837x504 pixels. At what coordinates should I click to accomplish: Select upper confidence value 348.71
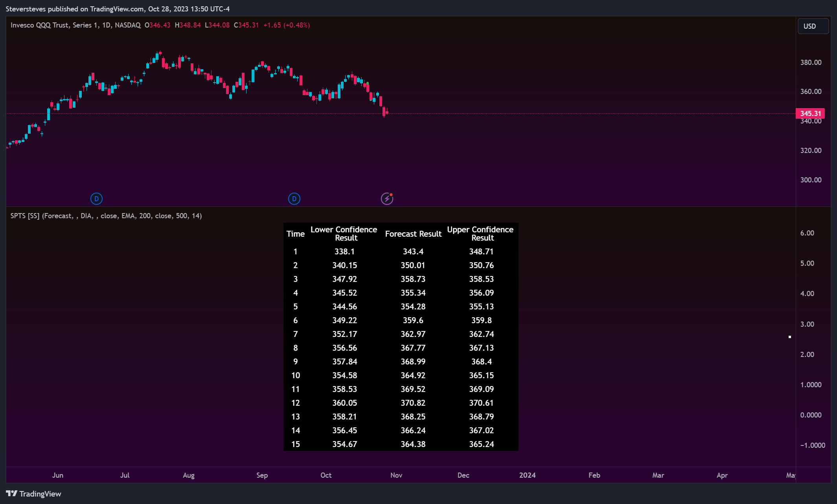click(481, 252)
